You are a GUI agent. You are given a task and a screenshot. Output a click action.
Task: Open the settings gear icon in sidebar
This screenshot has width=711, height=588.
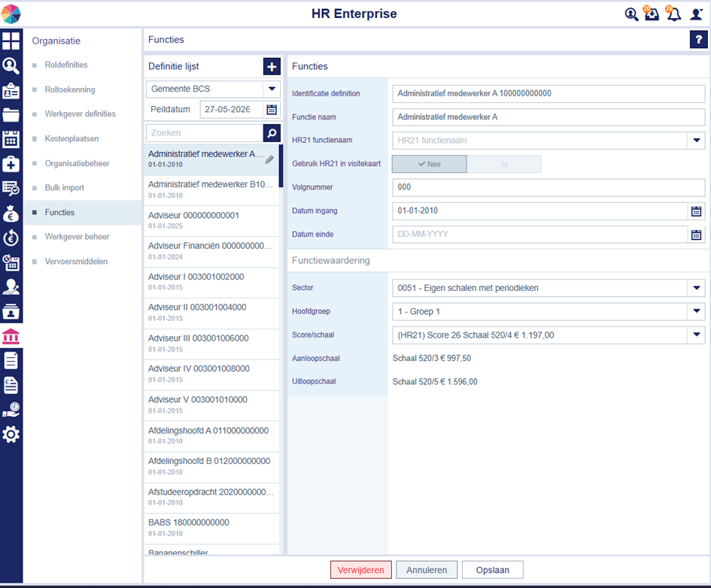[x=11, y=435]
